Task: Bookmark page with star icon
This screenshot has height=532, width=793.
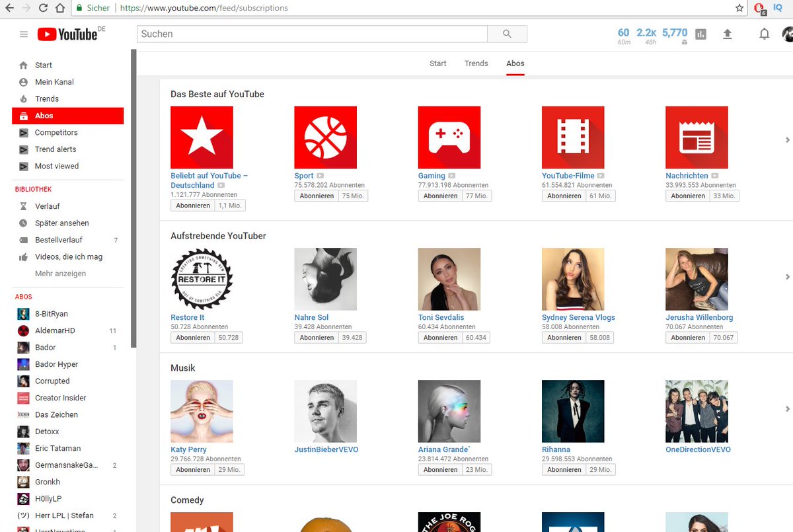Action: click(x=739, y=9)
